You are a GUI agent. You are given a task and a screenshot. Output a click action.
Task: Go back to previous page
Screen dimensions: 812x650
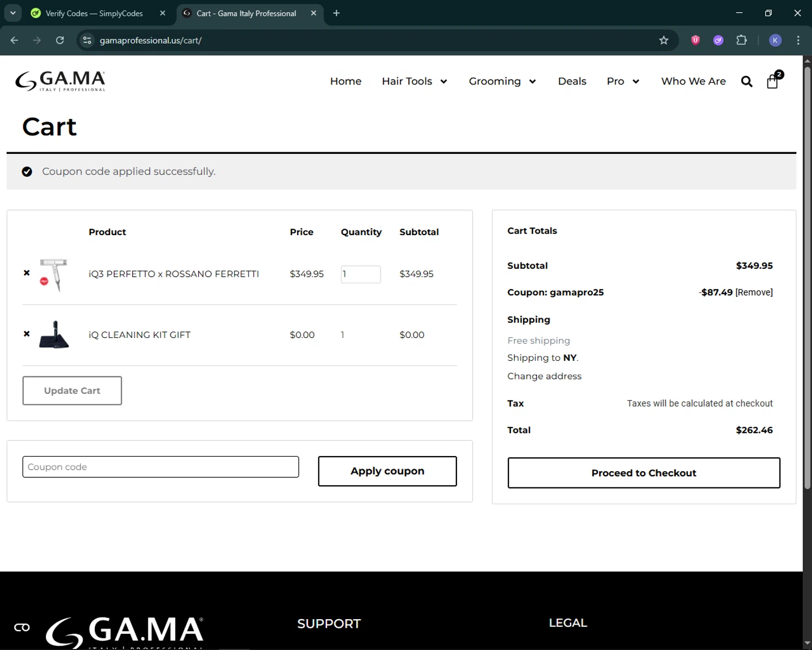coord(15,40)
